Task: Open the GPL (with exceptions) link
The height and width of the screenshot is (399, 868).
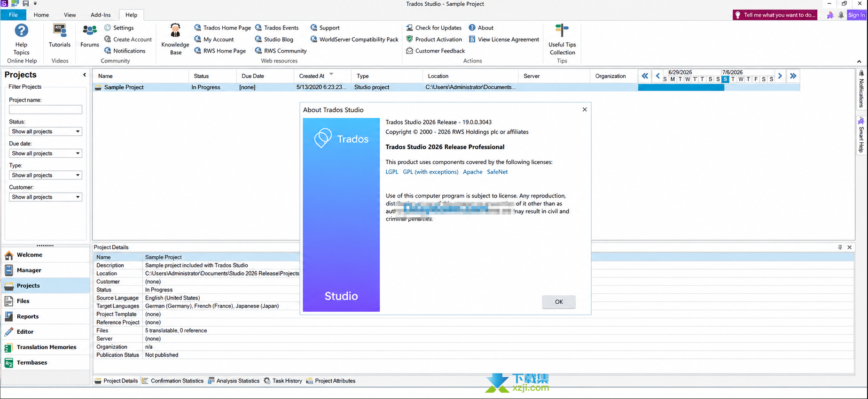Action: click(430, 172)
